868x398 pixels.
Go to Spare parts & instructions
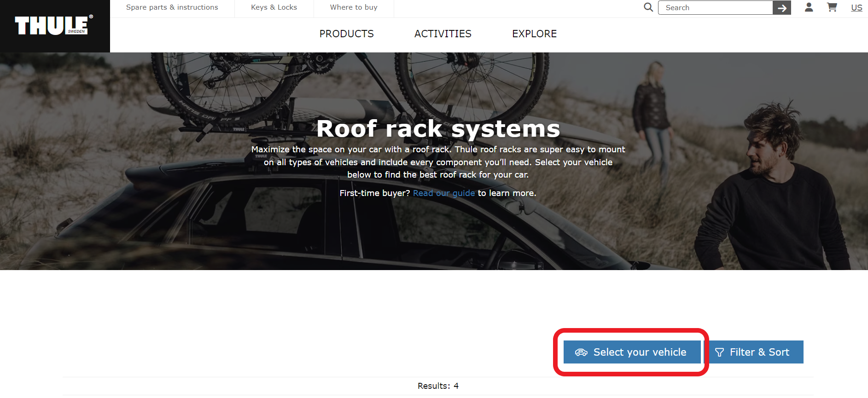(x=172, y=7)
